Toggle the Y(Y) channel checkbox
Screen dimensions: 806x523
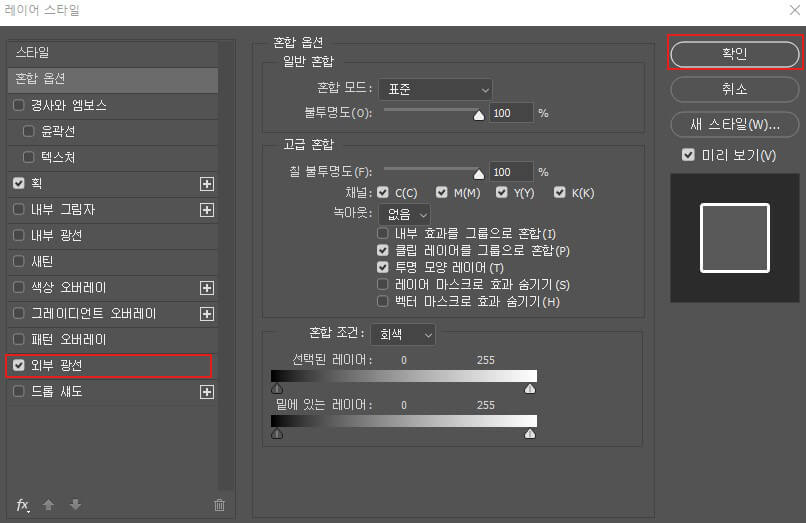click(x=501, y=192)
